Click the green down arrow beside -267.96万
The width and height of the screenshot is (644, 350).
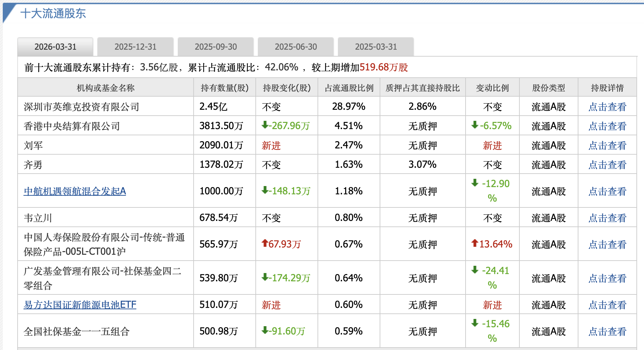265,125
